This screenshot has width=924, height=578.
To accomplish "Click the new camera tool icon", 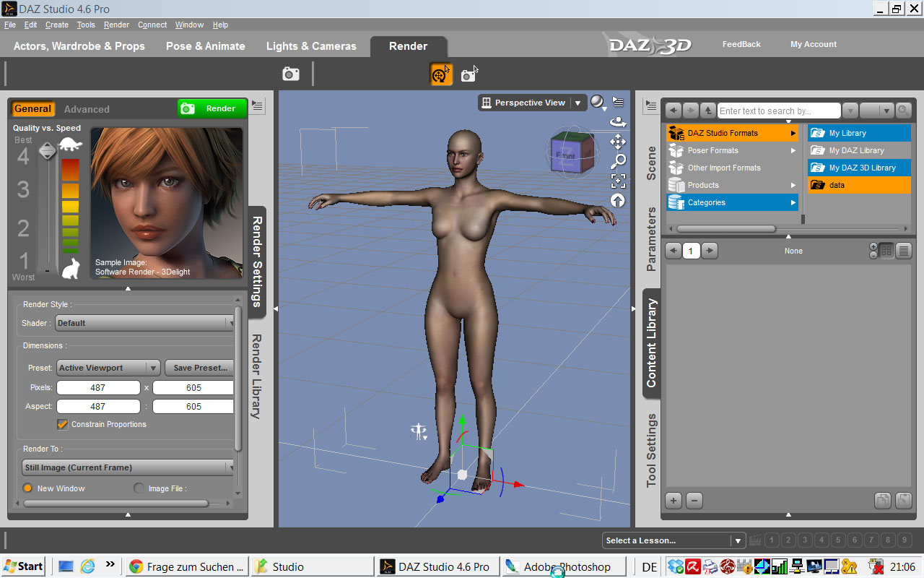I will pyautogui.click(x=469, y=74).
